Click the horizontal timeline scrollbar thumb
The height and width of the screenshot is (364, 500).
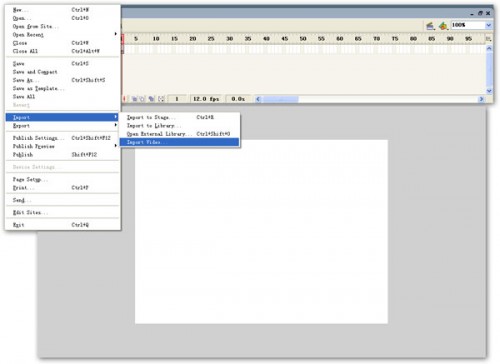[280, 99]
